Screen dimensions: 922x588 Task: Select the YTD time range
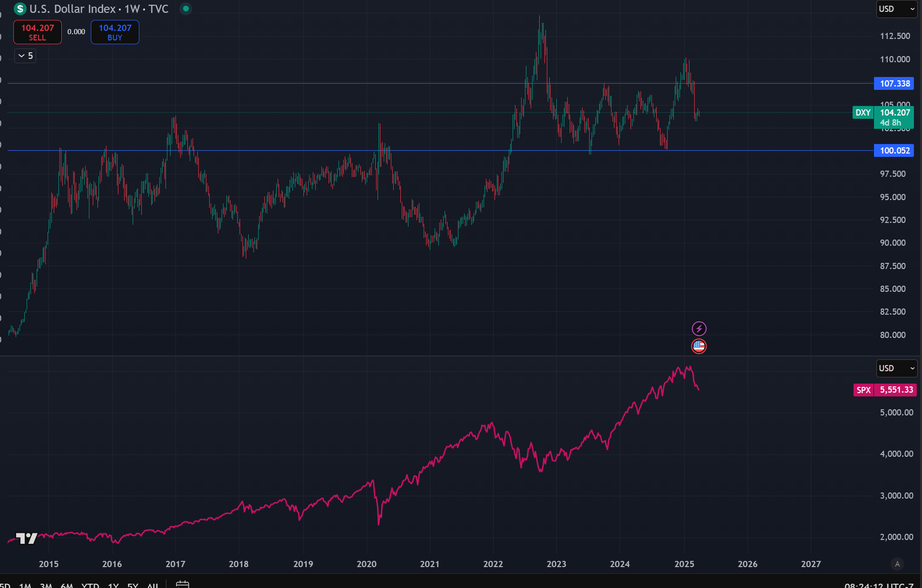point(90,585)
